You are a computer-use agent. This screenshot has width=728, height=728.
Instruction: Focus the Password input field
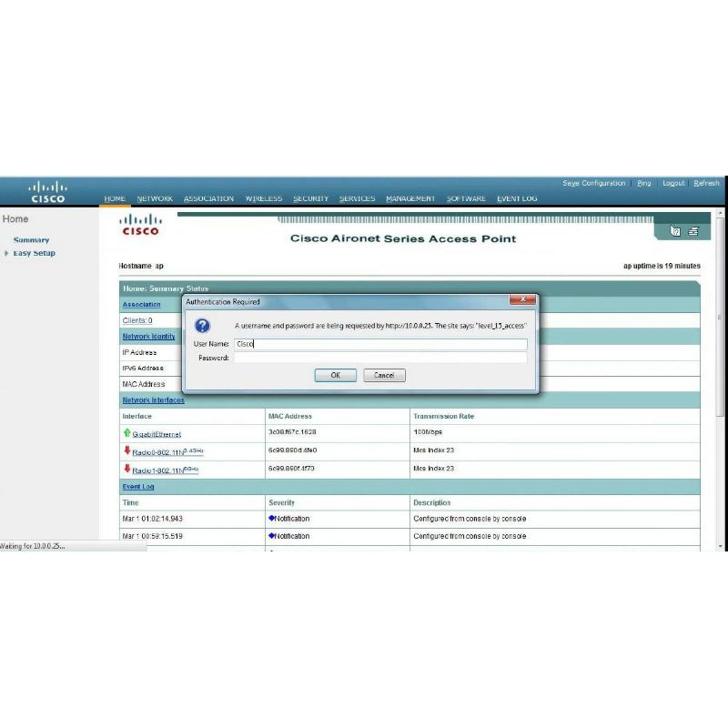380,359
